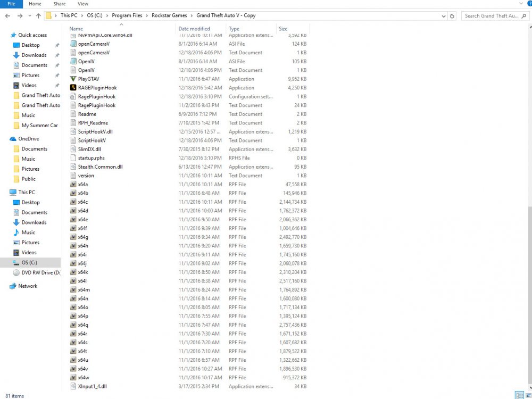The height and width of the screenshot is (399, 532).
Task: Click the x64l file name
Action: (x=82, y=281)
